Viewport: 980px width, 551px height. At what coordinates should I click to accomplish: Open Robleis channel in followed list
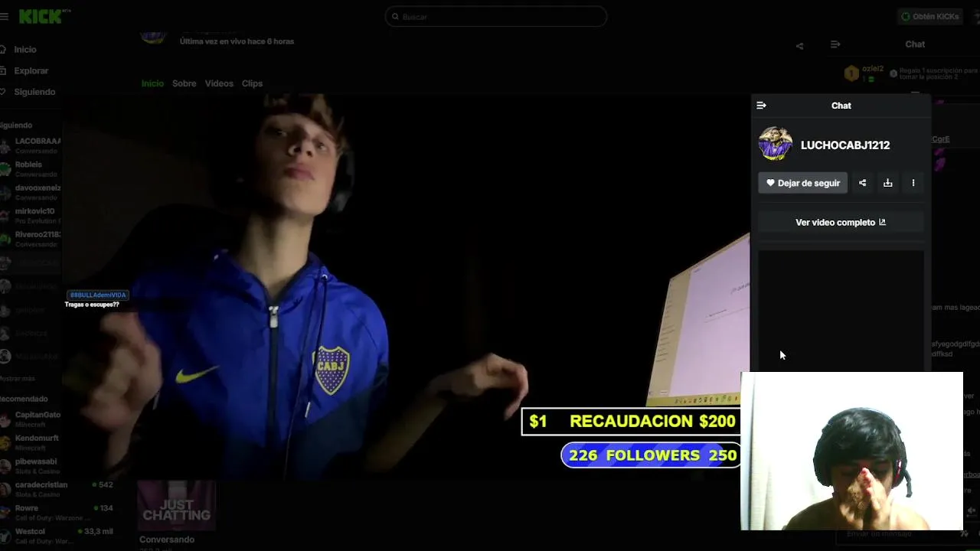31,168
